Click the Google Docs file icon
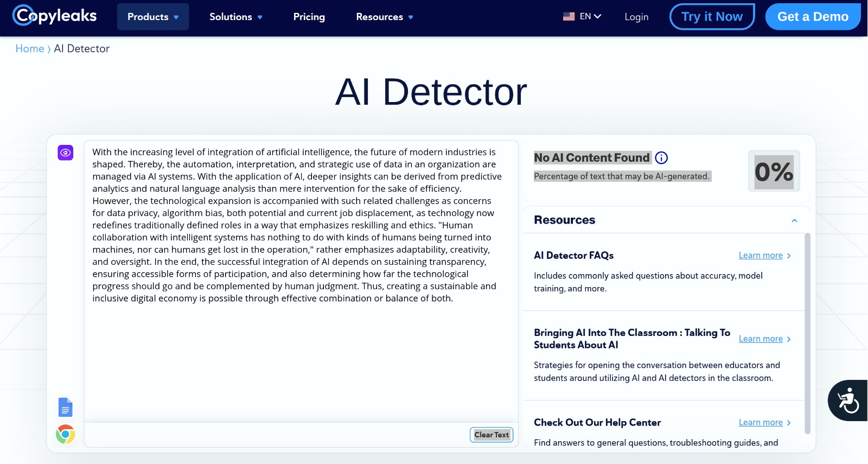 click(65, 407)
